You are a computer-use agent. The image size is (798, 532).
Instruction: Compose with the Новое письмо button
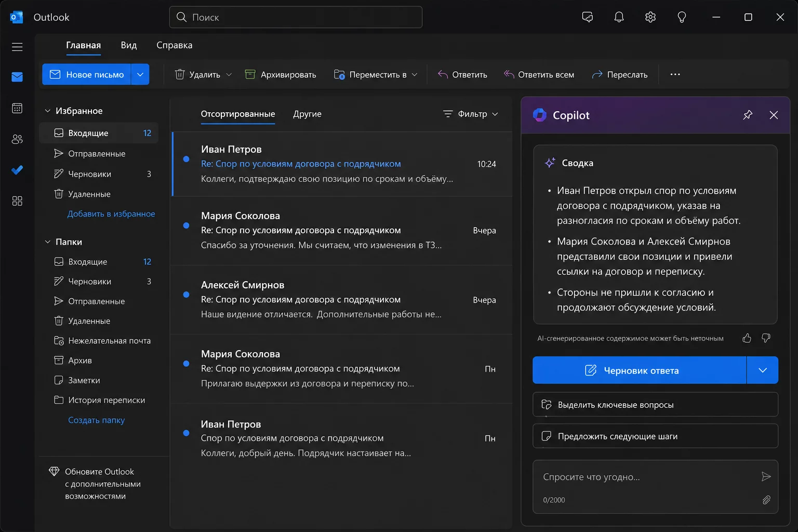point(87,74)
